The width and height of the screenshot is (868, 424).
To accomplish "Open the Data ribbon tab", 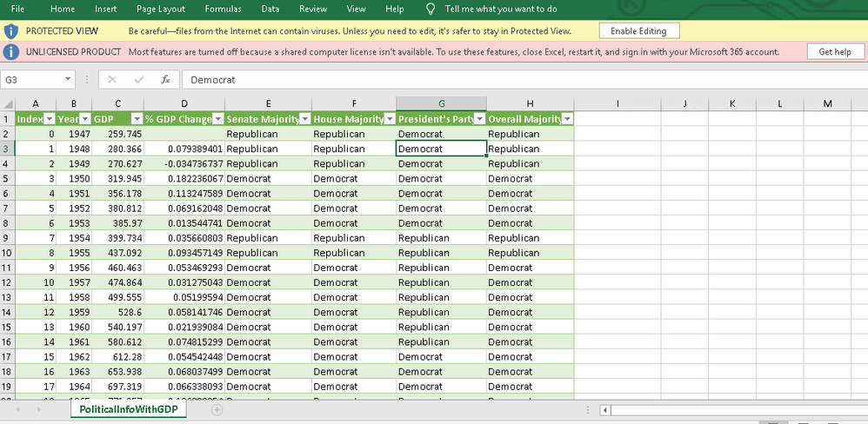I will [270, 9].
